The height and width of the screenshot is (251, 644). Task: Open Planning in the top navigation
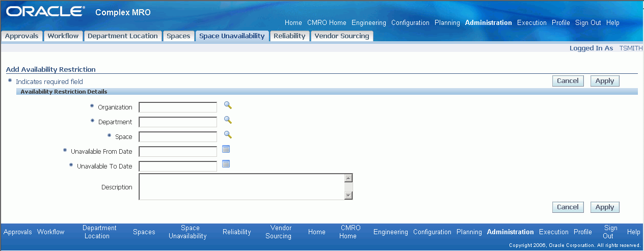447,23
